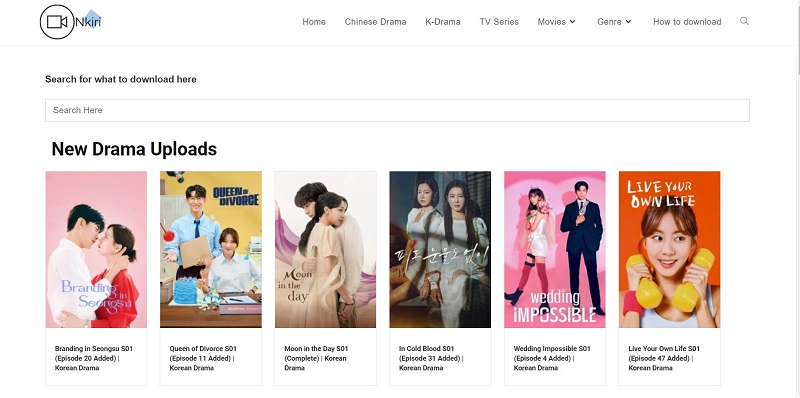
Task: Open the search magnifier icon in navbar
Action: point(744,21)
